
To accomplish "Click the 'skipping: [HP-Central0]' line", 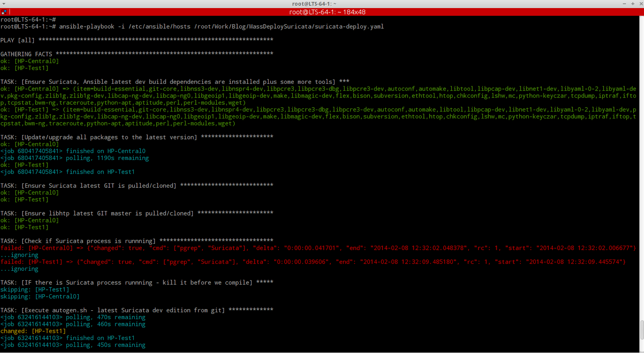I will click(x=40, y=297).
